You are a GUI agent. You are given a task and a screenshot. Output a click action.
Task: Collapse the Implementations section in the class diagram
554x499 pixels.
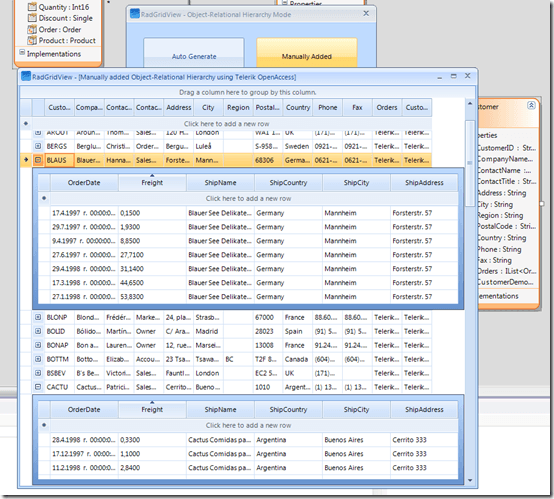[22, 53]
